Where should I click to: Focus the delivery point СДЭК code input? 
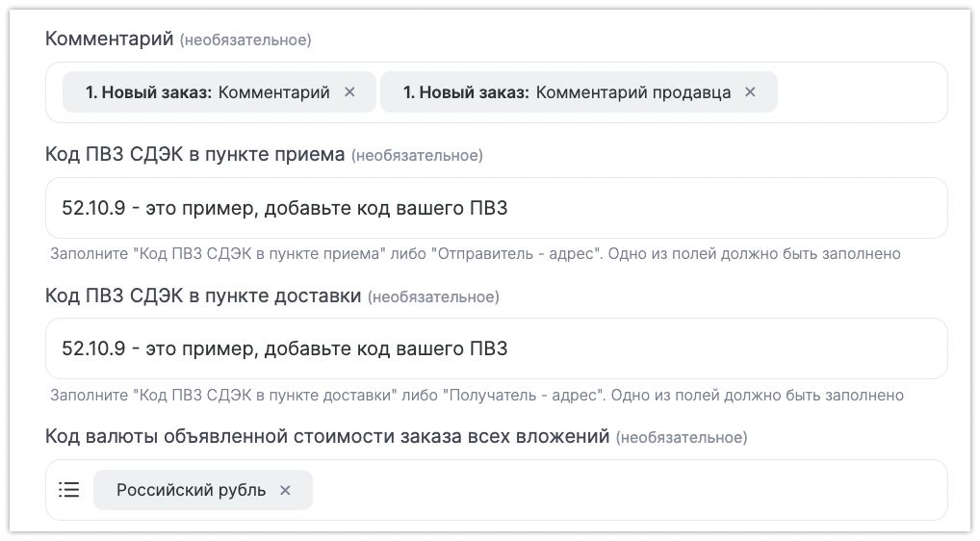pyautogui.click(x=496, y=348)
